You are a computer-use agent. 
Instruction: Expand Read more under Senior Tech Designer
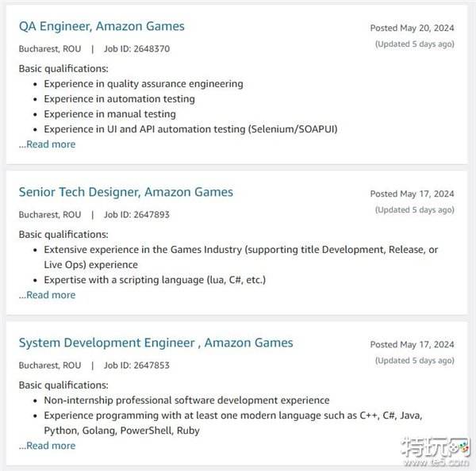(x=48, y=295)
